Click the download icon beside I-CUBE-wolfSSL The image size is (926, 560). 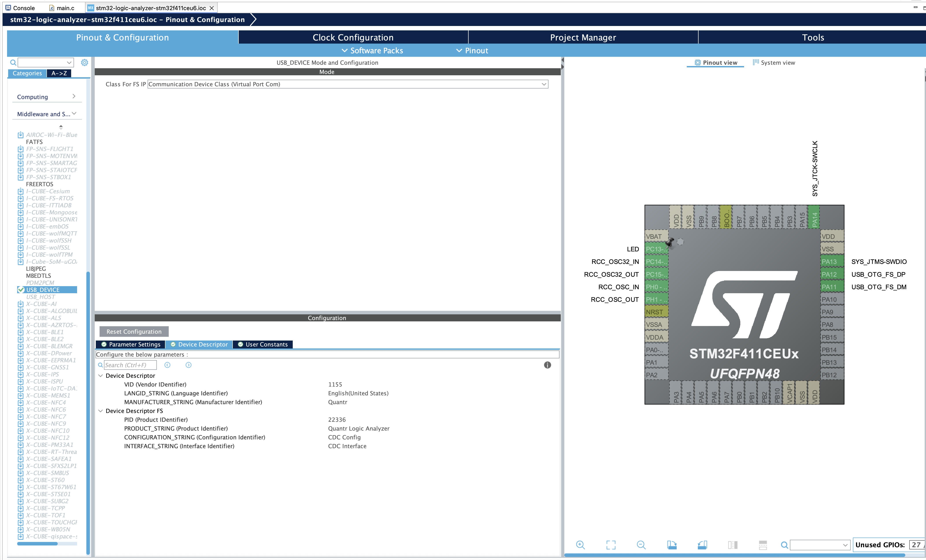click(21, 247)
